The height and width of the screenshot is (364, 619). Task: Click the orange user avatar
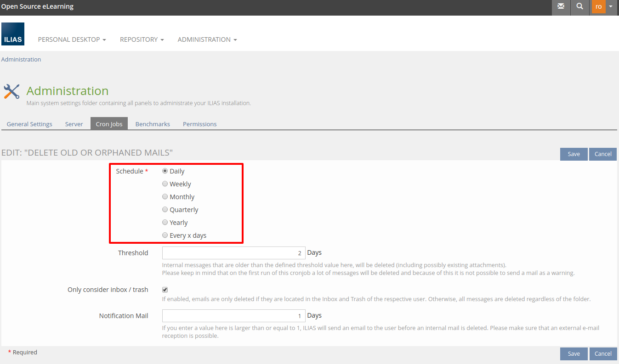click(x=598, y=6)
